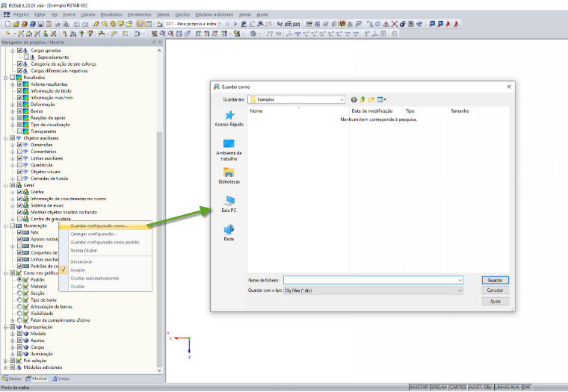Select the Secção color radio button
Viewport: 568px width, 392px height.
click(20, 293)
